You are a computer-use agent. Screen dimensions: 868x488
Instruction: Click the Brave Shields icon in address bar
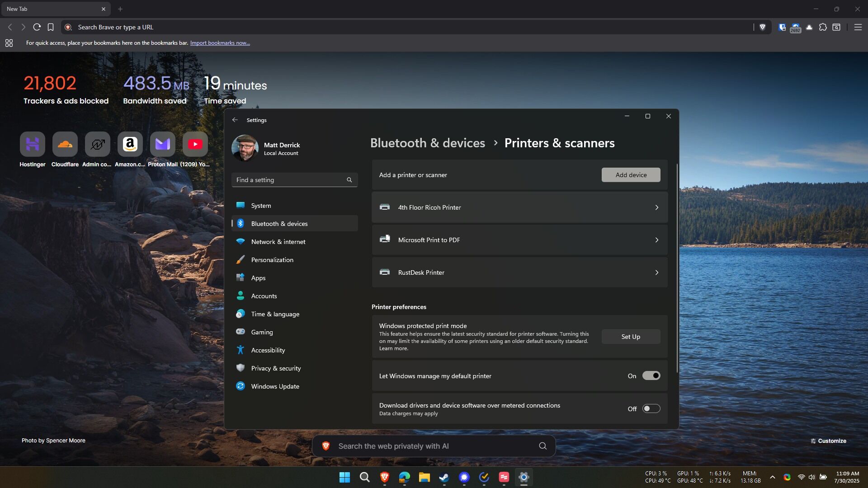point(762,27)
